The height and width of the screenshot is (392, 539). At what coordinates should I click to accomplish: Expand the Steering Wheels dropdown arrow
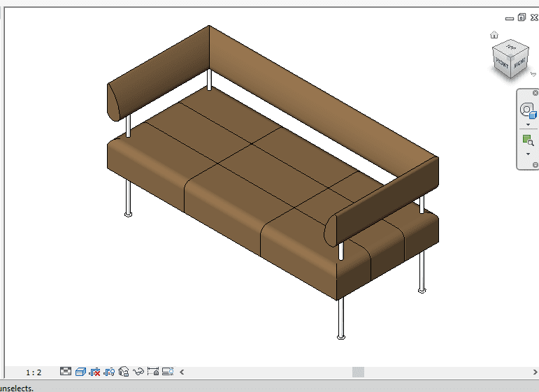pyautogui.click(x=528, y=125)
